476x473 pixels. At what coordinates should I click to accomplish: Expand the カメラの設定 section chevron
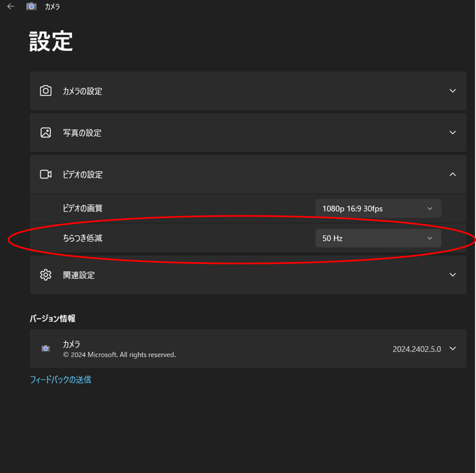452,91
